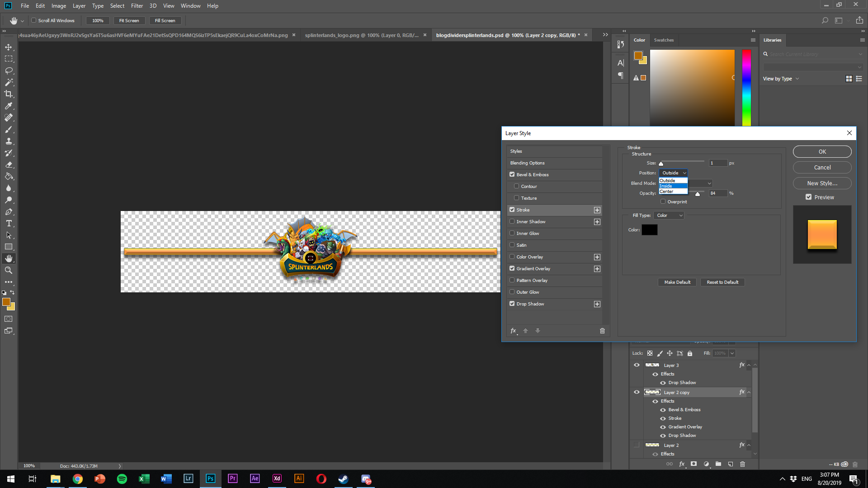Screen dimensions: 868x488
Task: Open the View by Type dropdown
Action: point(781,79)
